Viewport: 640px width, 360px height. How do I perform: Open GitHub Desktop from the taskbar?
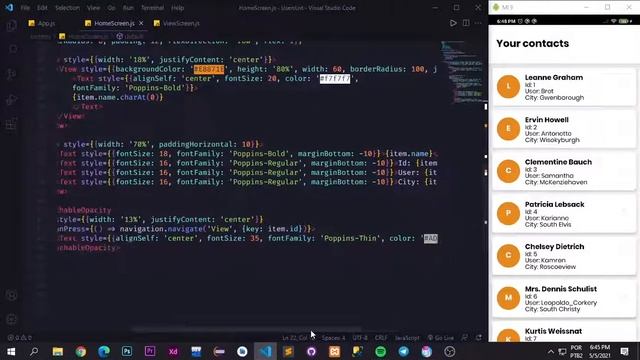311,351
